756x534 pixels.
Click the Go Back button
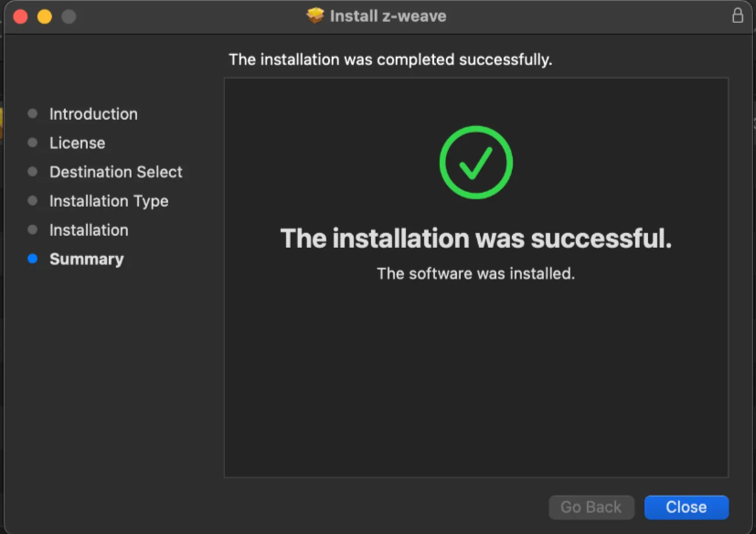pos(591,507)
